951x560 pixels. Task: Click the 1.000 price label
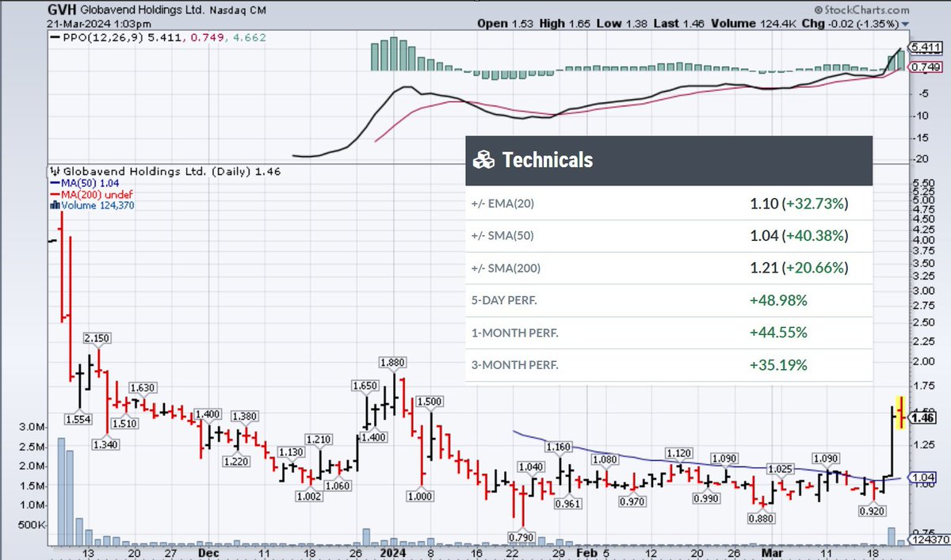coord(421,497)
